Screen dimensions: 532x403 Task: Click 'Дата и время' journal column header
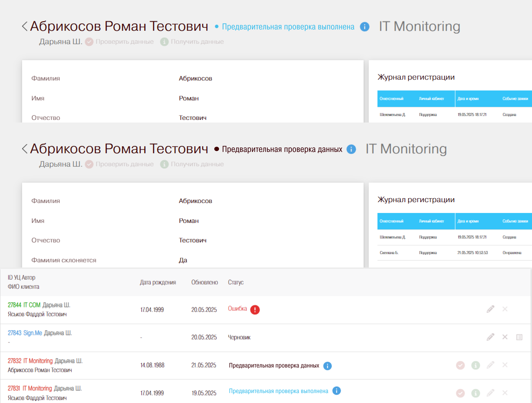468,99
